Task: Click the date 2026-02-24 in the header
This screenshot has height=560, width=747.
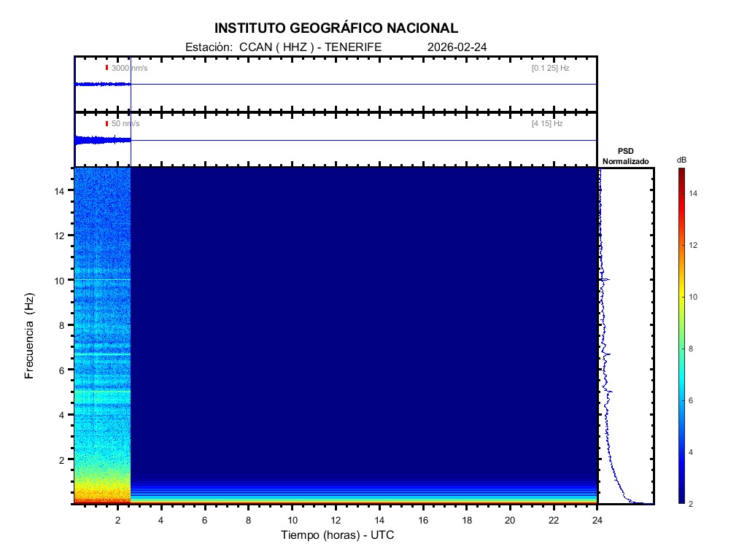Action: tap(457, 47)
